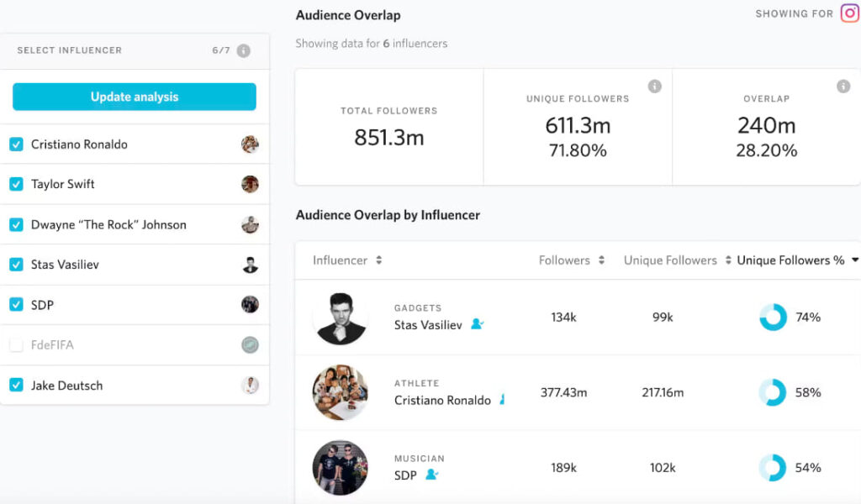This screenshot has width=861, height=504.
Task: Click Dwayne Johnson's sidebar avatar
Action: coord(250,224)
